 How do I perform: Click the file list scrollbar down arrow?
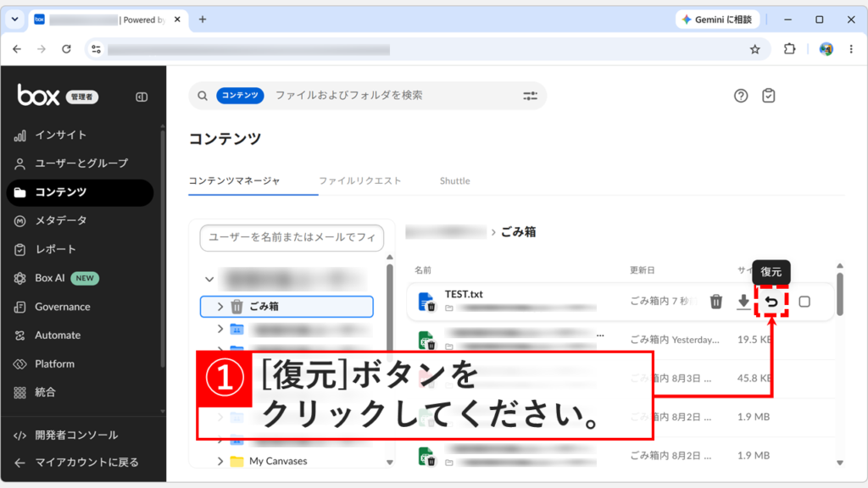click(840, 463)
